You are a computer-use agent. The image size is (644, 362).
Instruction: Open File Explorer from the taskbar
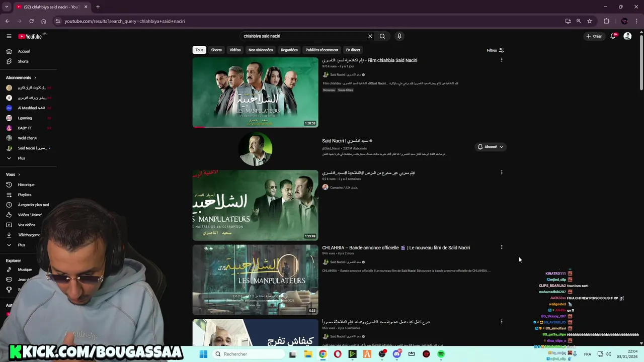(x=308, y=354)
